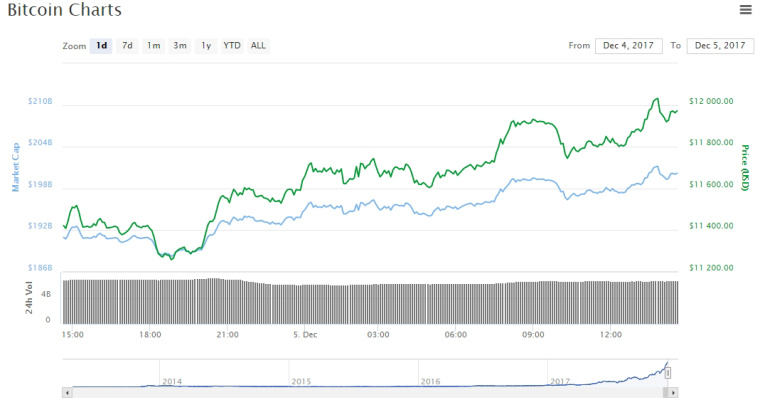Select the 7d zoom range

click(127, 46)
